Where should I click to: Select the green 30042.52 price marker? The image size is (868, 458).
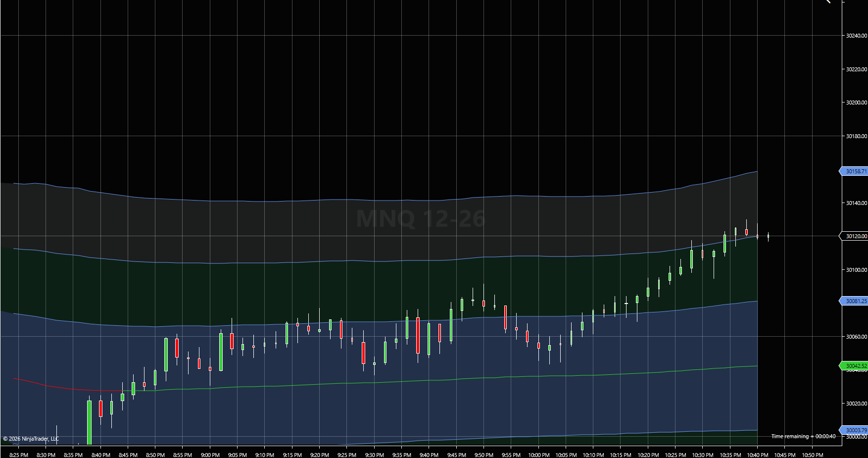pos(854,366)
